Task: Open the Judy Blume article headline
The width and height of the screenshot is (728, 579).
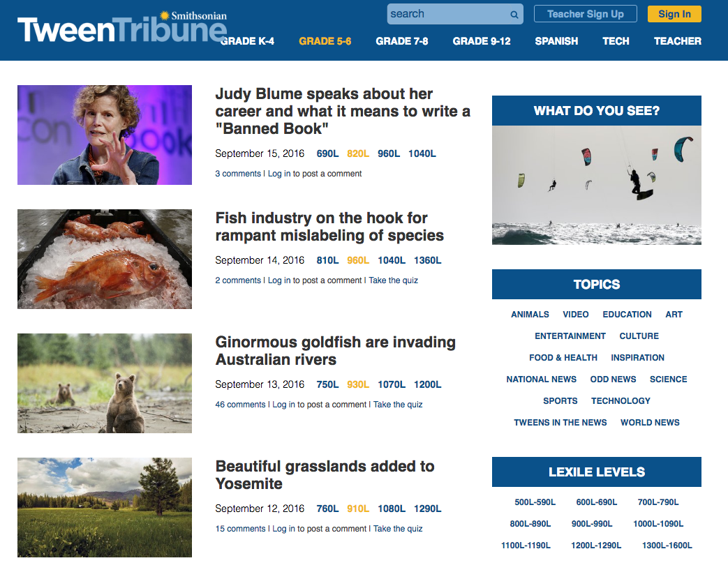Action: pos(343,112)
